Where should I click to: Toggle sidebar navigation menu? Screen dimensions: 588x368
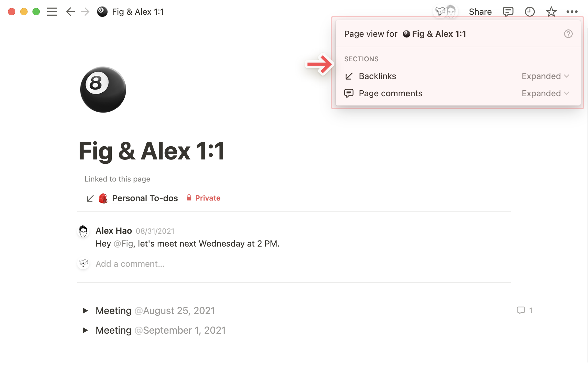(52, 12)
